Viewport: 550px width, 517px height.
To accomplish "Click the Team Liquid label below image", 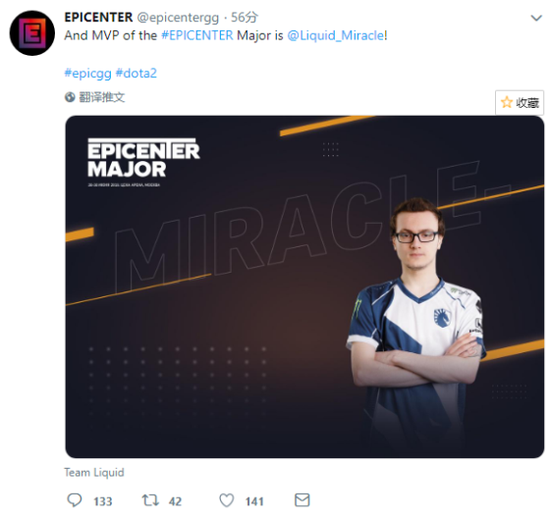I will tap(94, 472).
